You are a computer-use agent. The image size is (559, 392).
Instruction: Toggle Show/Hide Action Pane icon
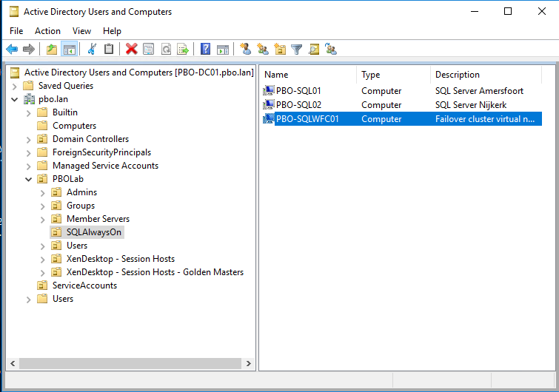(223, 49)
